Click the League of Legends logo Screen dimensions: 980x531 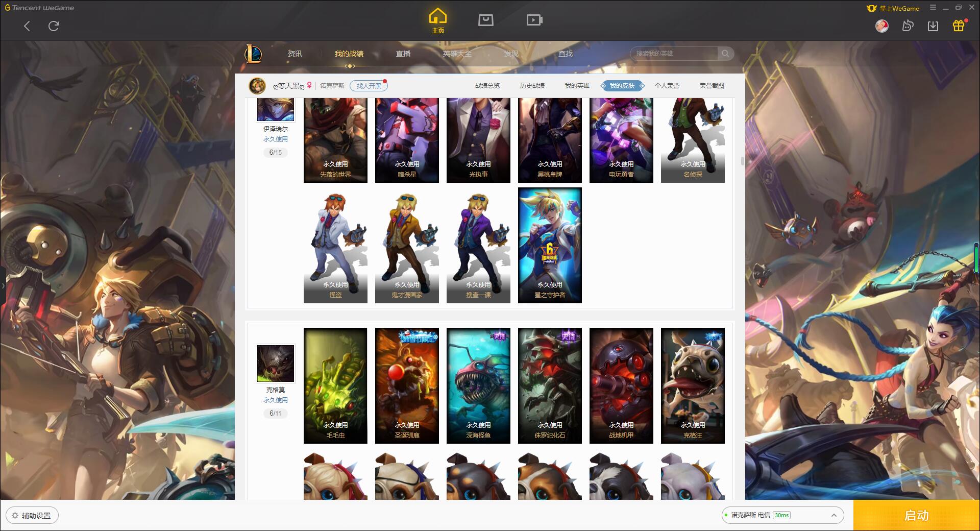(253, 53)
